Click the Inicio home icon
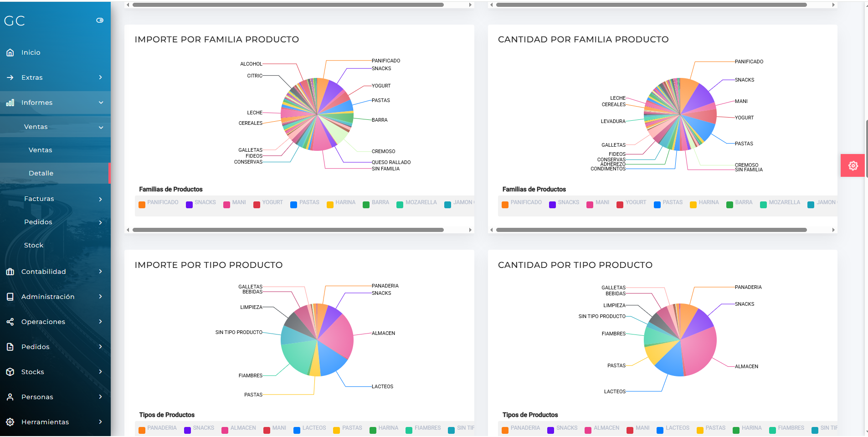868x437 pixels. click(x=10, y=52)
